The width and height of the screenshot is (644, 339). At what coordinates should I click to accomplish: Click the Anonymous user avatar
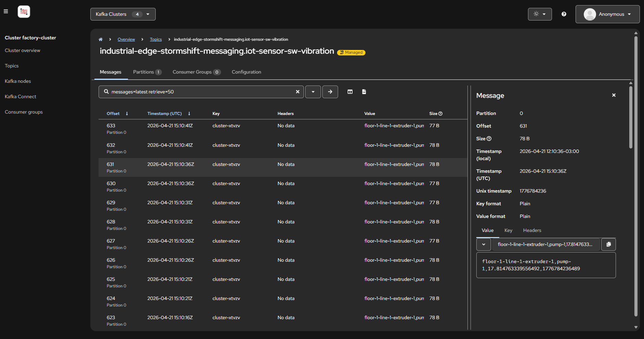[590, 14]
